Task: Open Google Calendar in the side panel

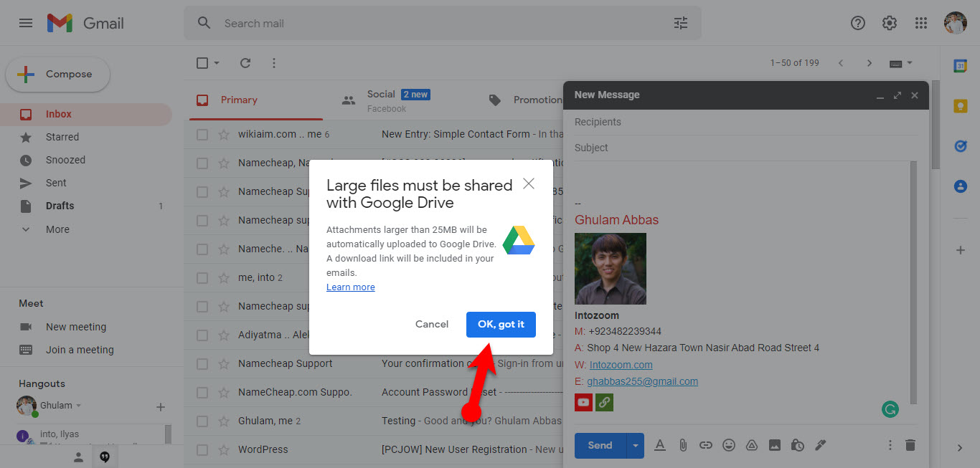Action: pos(960,66)
